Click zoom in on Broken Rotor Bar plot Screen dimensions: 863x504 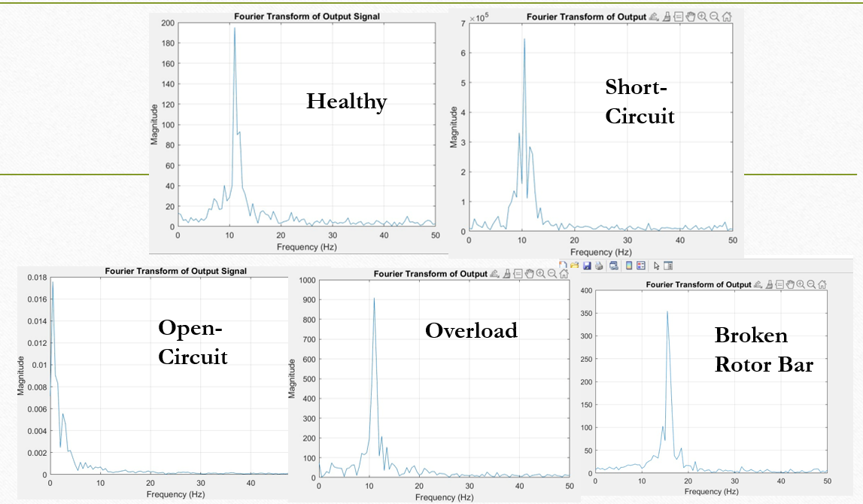[x=801, y=284]
